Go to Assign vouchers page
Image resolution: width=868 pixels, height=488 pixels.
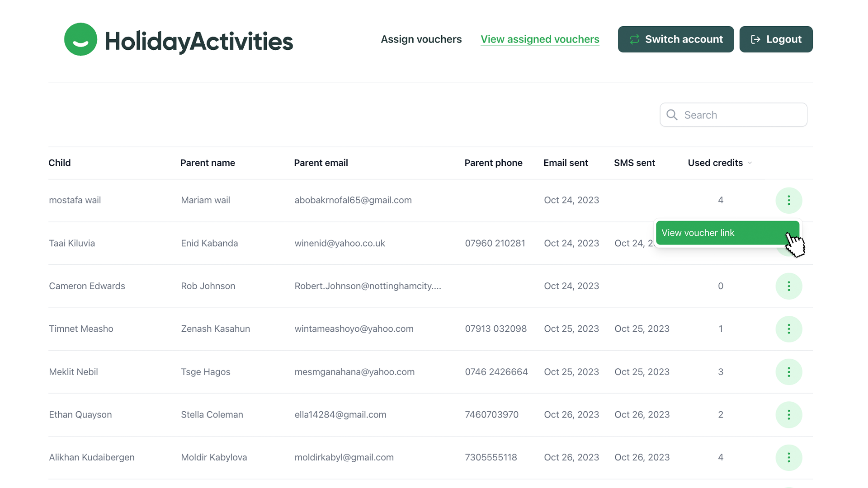click(421, 39)
